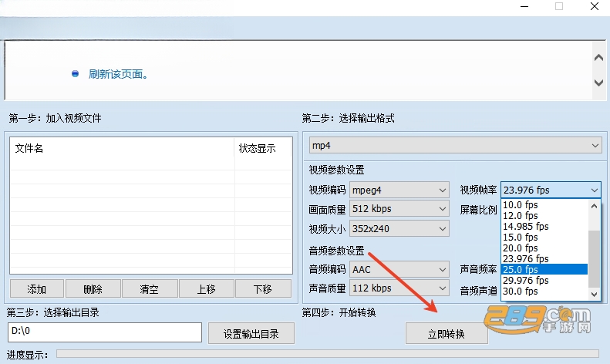
Task: Select 15.0 fps option
Action: (544, 238)
